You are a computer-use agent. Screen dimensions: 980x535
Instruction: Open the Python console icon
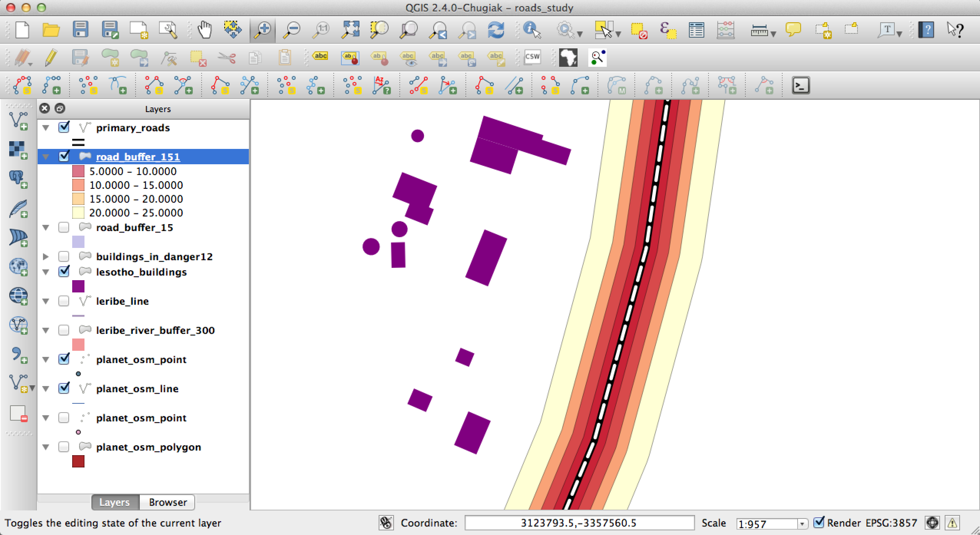[801, 85]
